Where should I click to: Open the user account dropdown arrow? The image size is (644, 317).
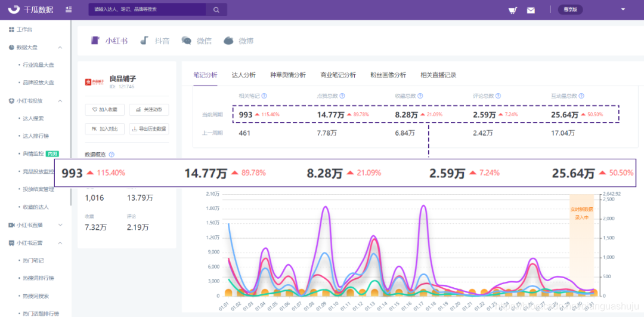[623, 10]
